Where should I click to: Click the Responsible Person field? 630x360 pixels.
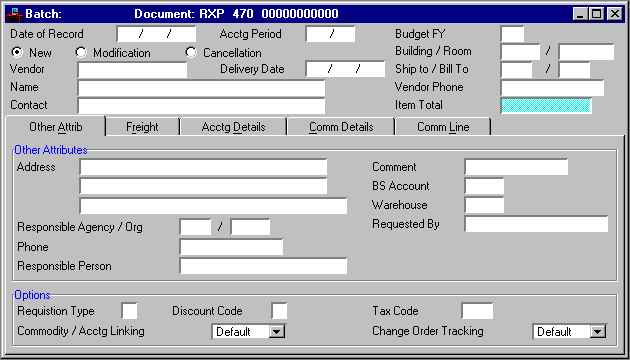pos(263,266)
